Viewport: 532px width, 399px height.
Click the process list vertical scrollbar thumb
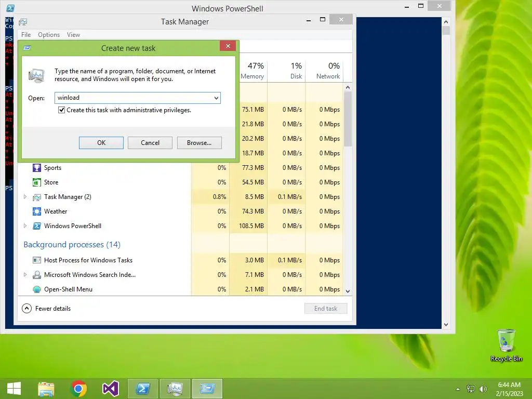click(x=348, y=119)
